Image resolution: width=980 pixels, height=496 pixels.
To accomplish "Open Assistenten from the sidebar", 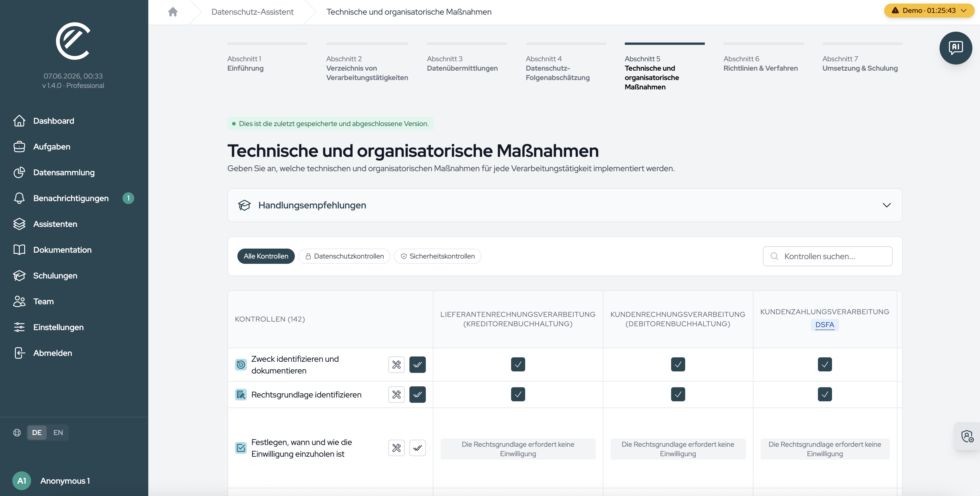I will (55, 224).
